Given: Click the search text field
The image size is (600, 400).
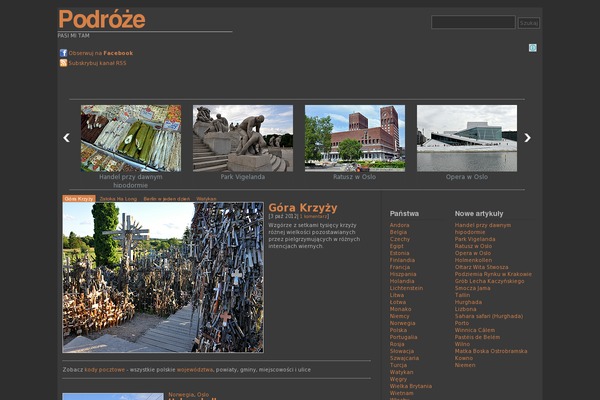Looking at the screenshot, I should 473,22.
